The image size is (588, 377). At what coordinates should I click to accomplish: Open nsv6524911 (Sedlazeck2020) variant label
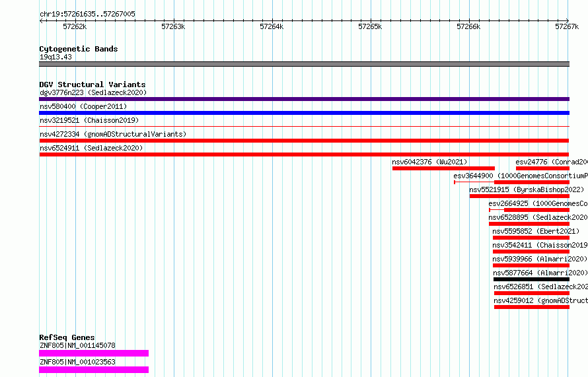(x=91, y=148)
